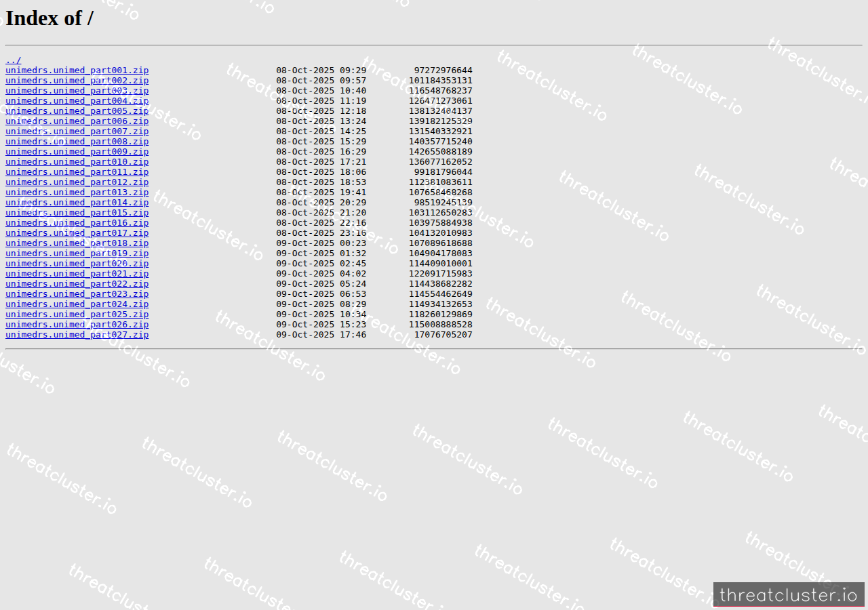
Task: Select the date 08-Oct-2025 23:16
Action: click(x=321, y=233)
